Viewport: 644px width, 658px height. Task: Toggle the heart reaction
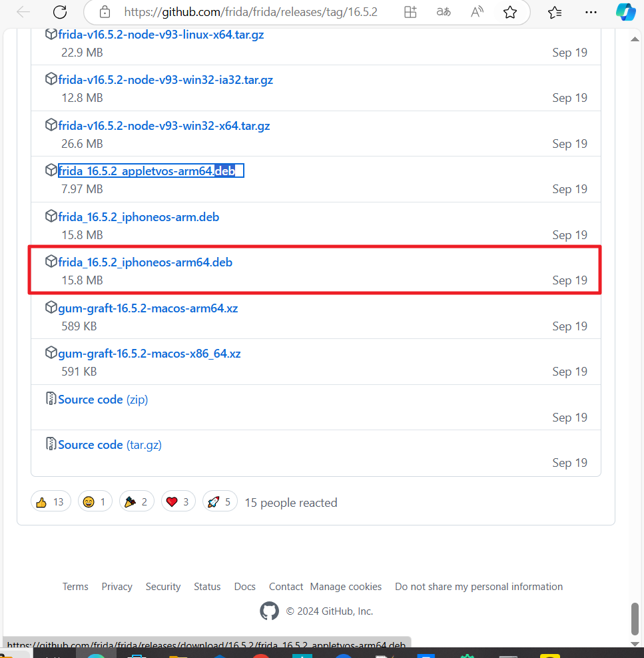[x=178, y=501]
